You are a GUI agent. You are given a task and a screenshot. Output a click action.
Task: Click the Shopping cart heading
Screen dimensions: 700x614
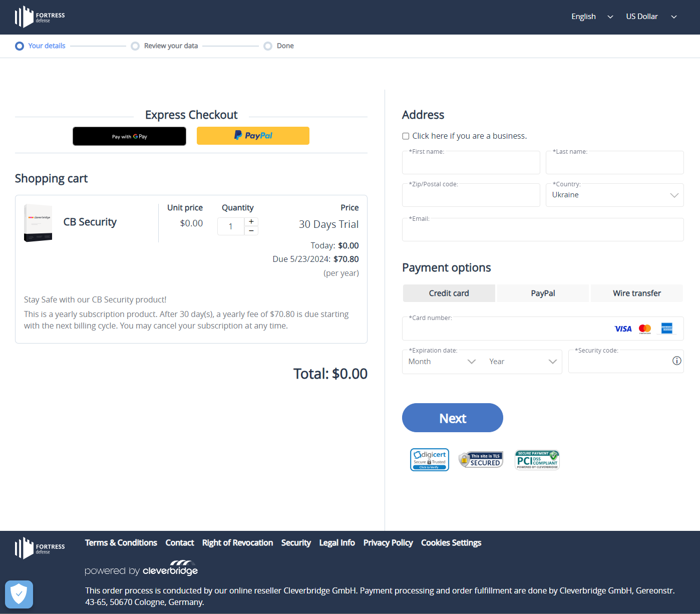51,179
